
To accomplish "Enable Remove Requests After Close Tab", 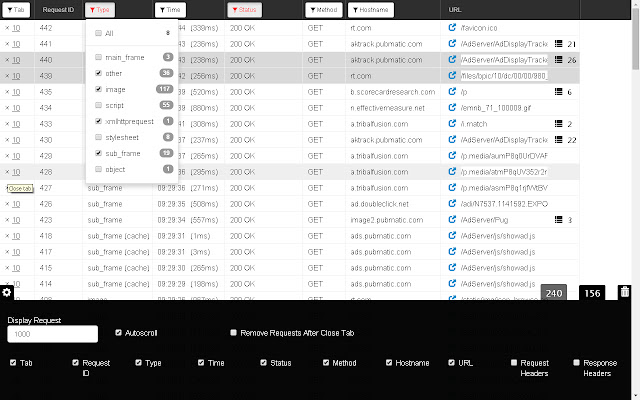I will (233, 333).
